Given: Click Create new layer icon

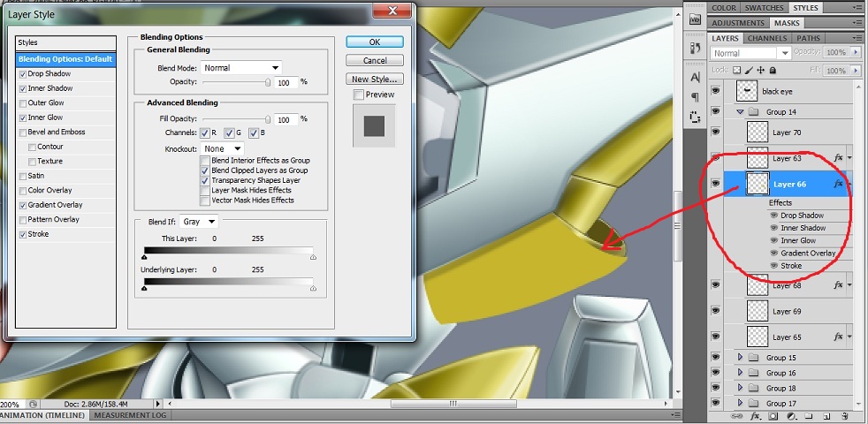Looking at the screenshot, I should click(x=826, y=416).
